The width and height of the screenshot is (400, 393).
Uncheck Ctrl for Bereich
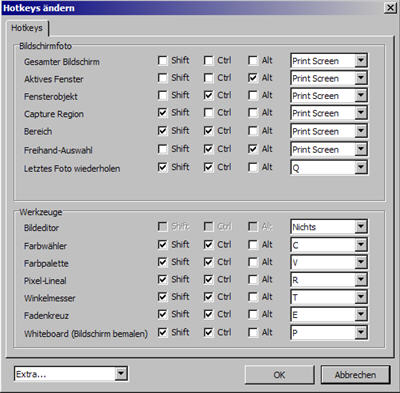point(208,131)
